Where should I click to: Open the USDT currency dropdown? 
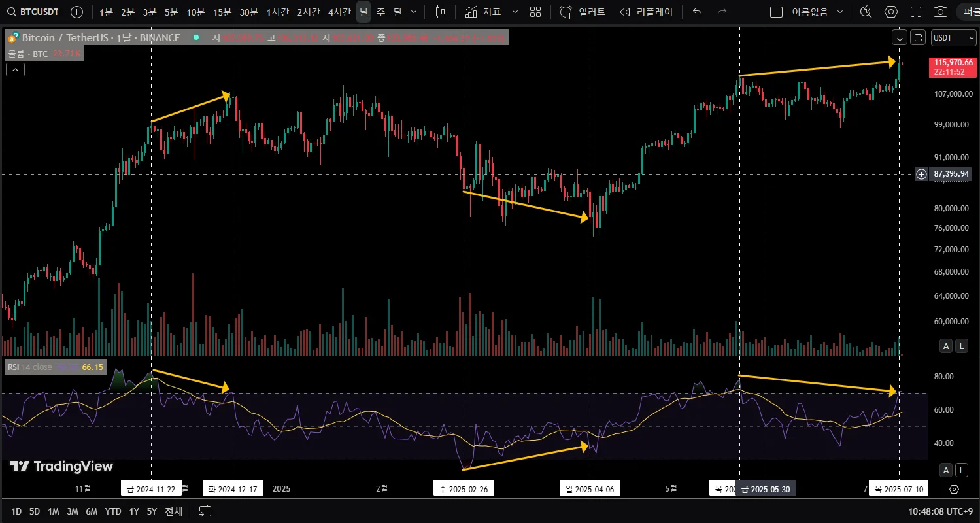pyautogui.click(x=953, y=38)
